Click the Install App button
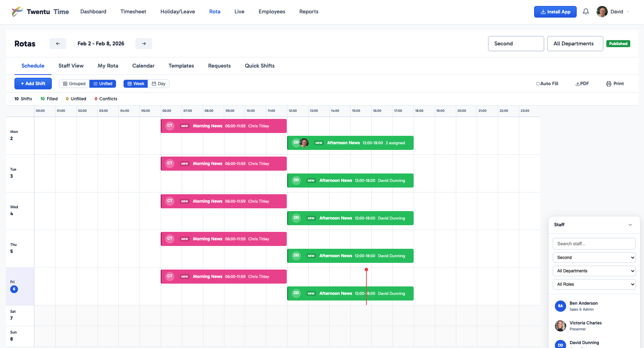644x348 pixels. pos(555,12)
